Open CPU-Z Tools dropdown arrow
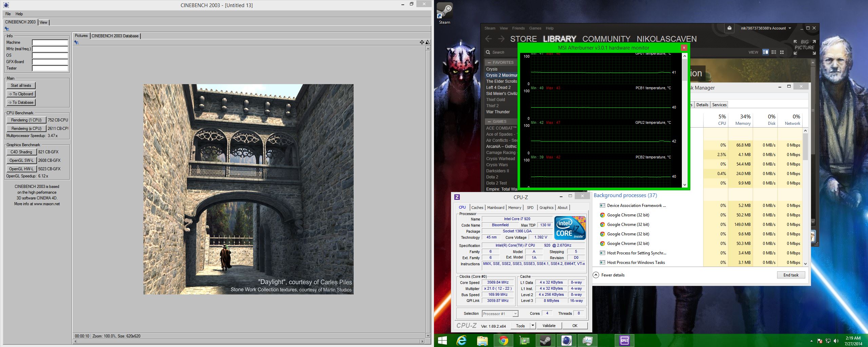This screenshot has height=347, width=868. (x=533, y=326)
